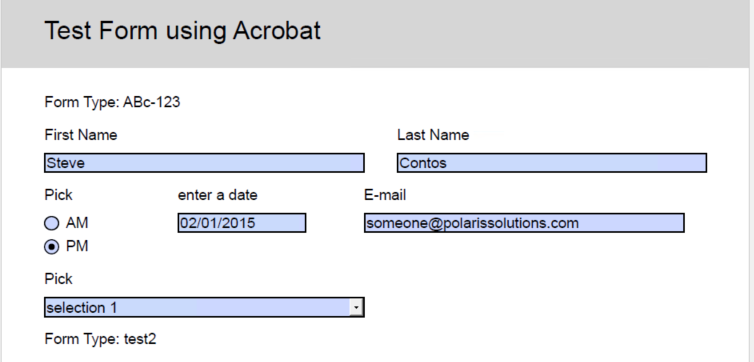Screen dimensions: 754x362
Task: Click the AM option label text
Action: pyautogui.click(x=77, y=223)
